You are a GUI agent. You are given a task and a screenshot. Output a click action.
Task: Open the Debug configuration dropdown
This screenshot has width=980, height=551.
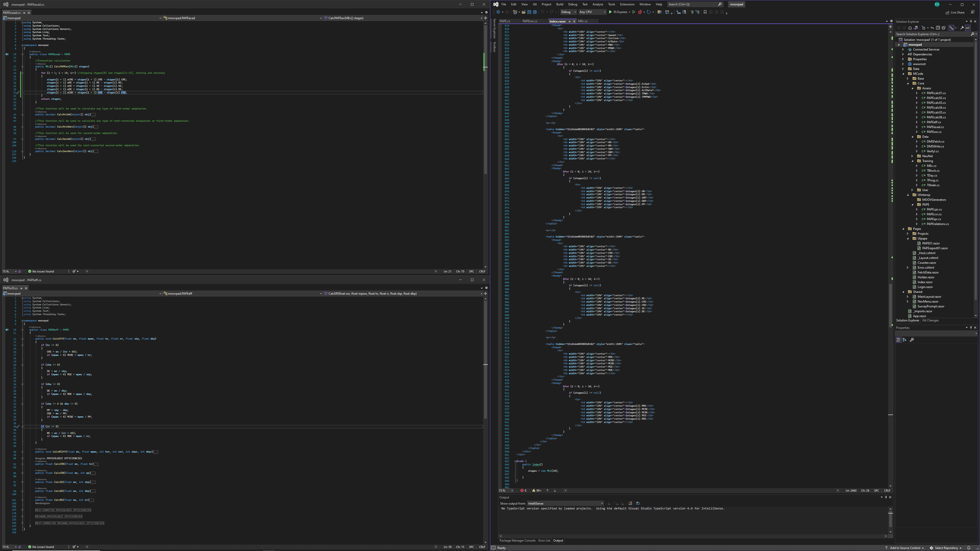(568, 12)
